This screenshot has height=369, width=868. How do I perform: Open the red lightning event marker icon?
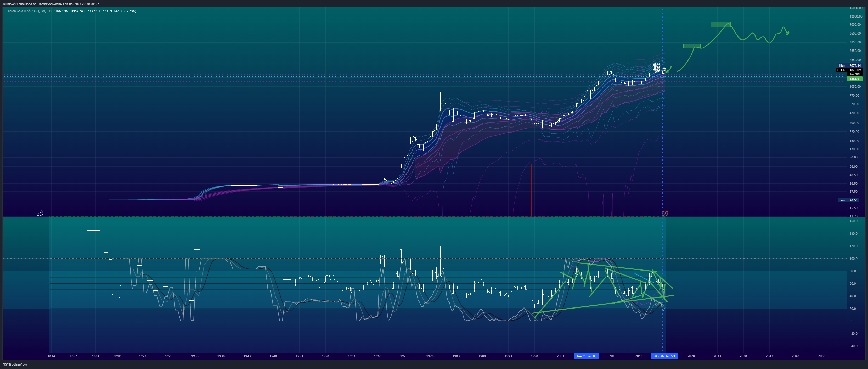coord(665,213)
